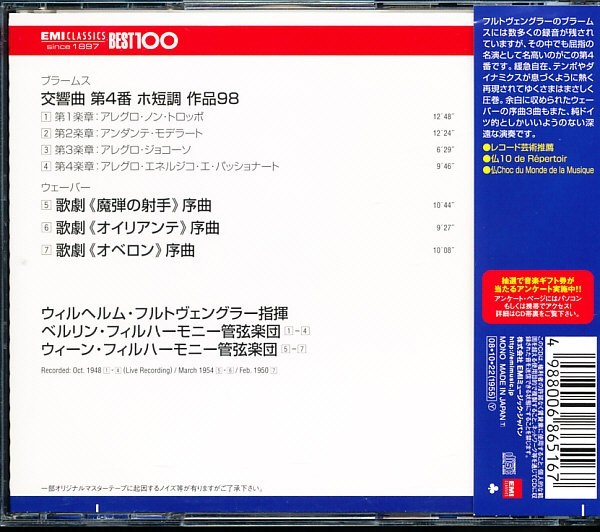Click the EMI Classics since 1897 logo
Image resolution: width=600 pixels, height=532 pixels.
(x=73, y=41)
